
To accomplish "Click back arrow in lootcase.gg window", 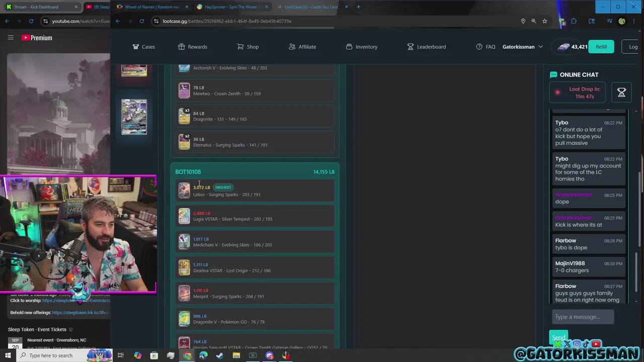I will coord(118,21).
